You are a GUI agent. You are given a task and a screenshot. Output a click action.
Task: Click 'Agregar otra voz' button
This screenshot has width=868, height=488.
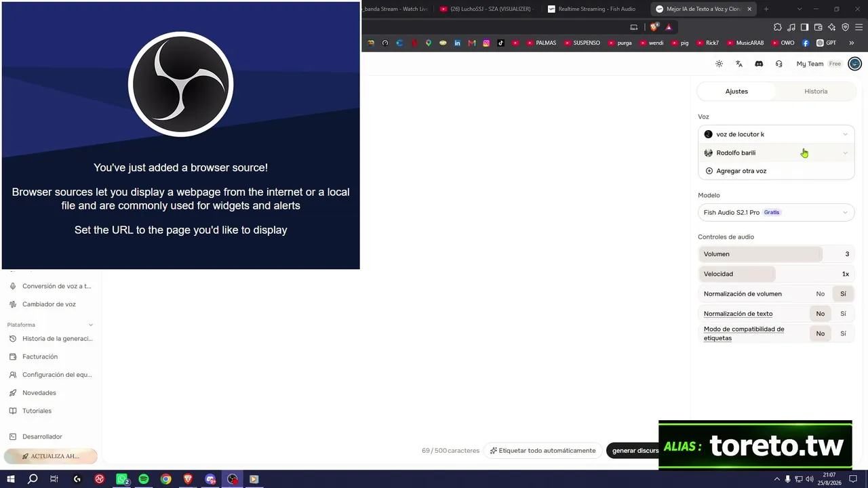[776, 171]
